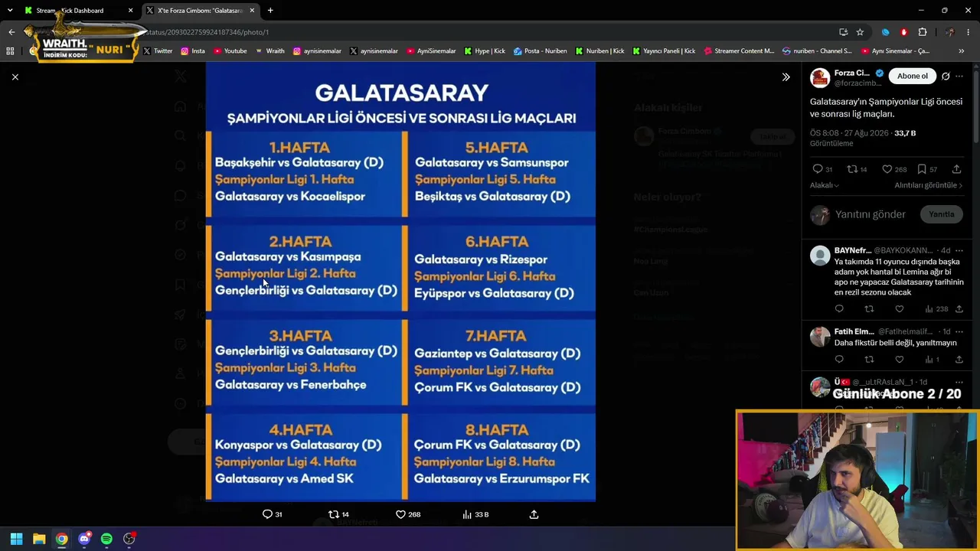This screenshot has width=980, height=551.
Task: Click the Yanıtla reply button
Action: click(x=941, y=214)
